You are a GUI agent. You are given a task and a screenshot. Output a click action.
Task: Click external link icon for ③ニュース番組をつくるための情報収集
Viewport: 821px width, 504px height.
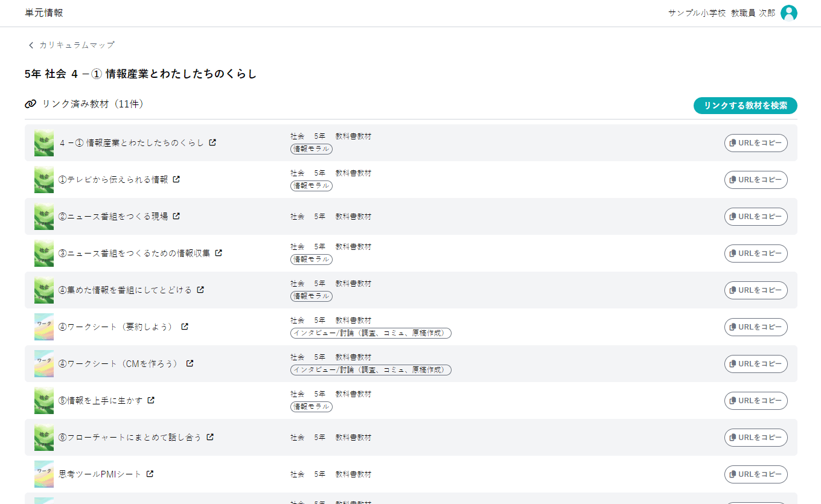(x=219, y=253)
